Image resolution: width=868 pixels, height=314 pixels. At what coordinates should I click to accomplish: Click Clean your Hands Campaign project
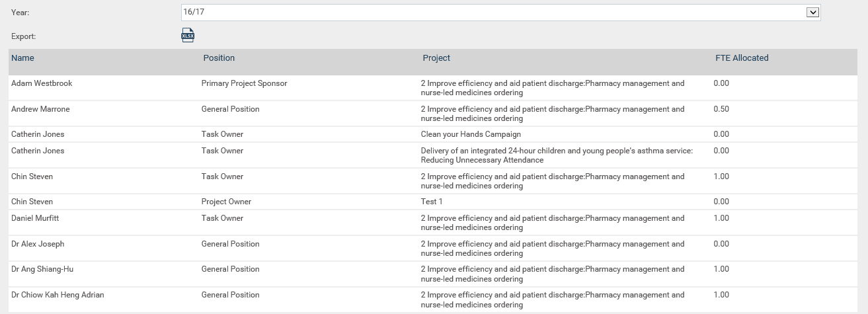tap(471, 134)
